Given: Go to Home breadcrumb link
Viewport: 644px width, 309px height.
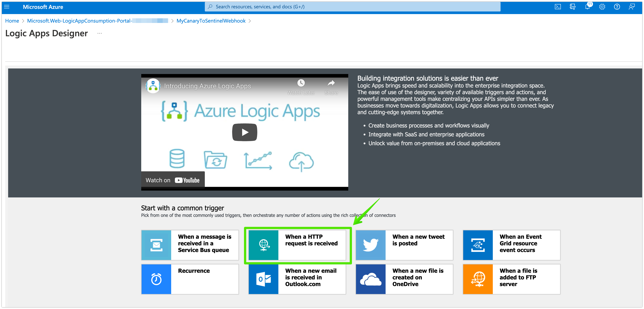Looking at the screenshot, I should pyautogui.click(x=12, y=21).
